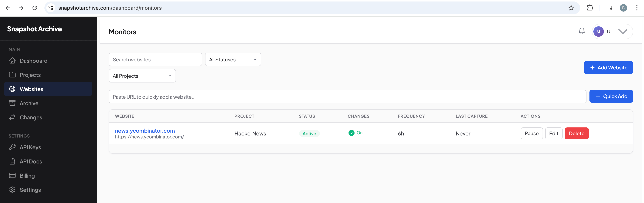This screenshot has height=203, width=644.
Task: Click the Settings gear icon
Action: pyautogui.click(x=12, y=190)
